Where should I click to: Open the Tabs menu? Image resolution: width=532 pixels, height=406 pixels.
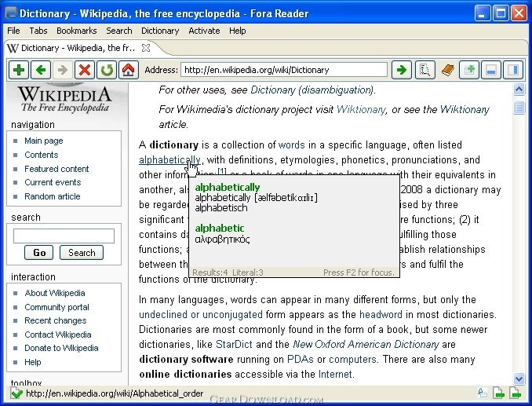pos(38,31)
